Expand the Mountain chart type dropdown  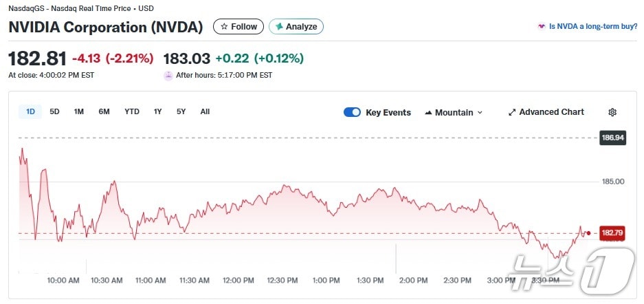pos(454,113)
